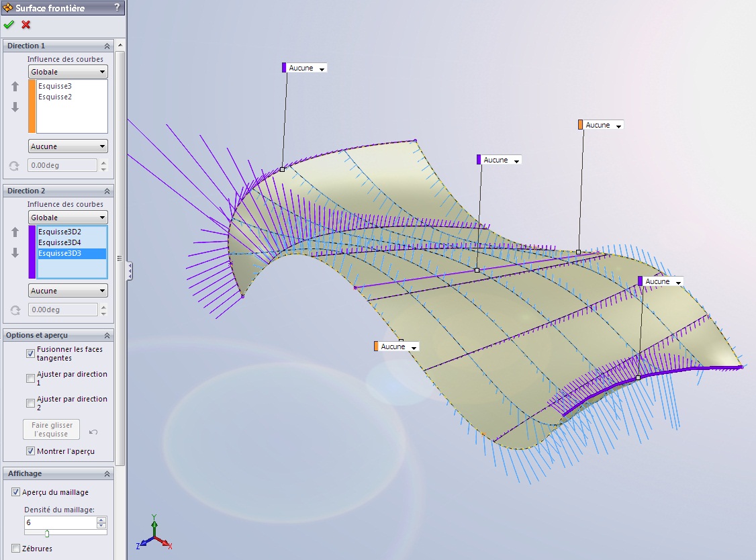Move curve down in Direction 1 list
This screenshot has height=560, width=756.
point(15,107)
